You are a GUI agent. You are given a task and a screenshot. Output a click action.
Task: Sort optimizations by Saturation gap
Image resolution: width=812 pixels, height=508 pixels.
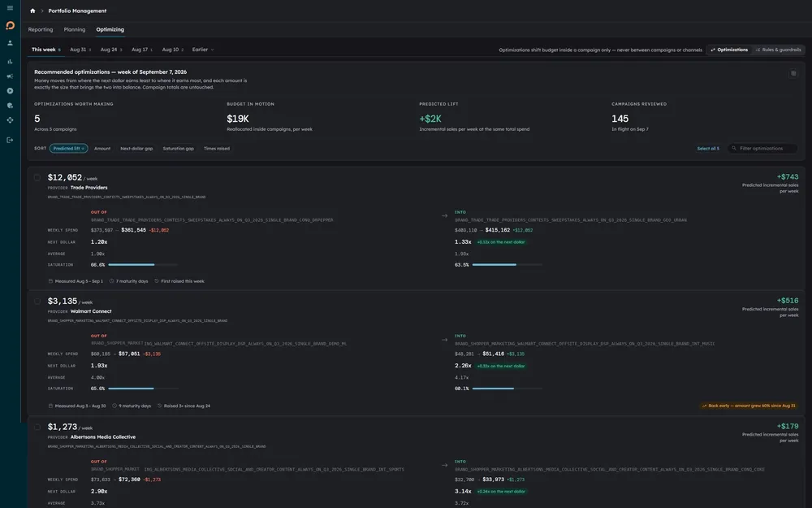pyautogui.click(x=178, y=148)
